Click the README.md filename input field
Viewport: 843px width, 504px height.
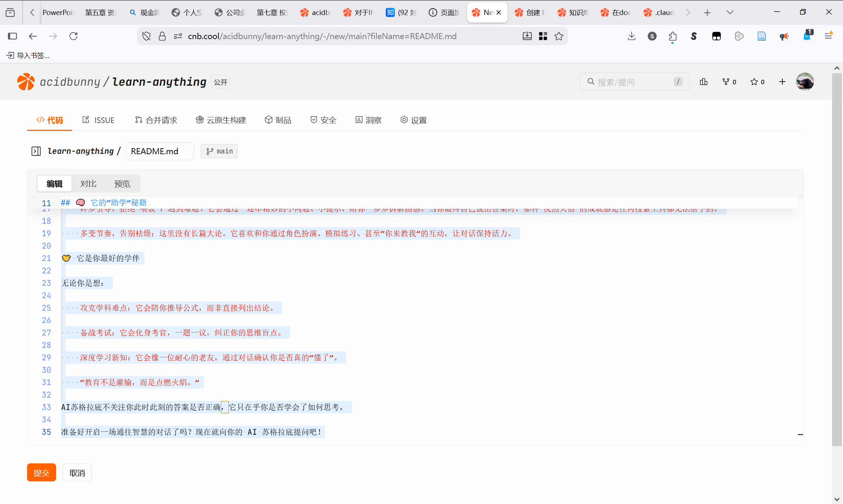(x=160, y=151)
